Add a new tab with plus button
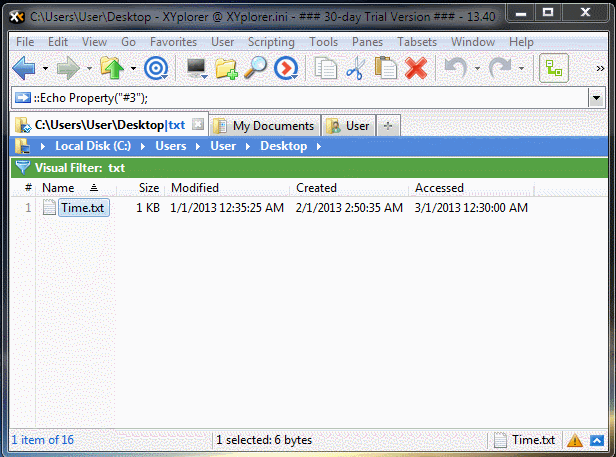This screenshot has height=457, width=616. (388, 126)
